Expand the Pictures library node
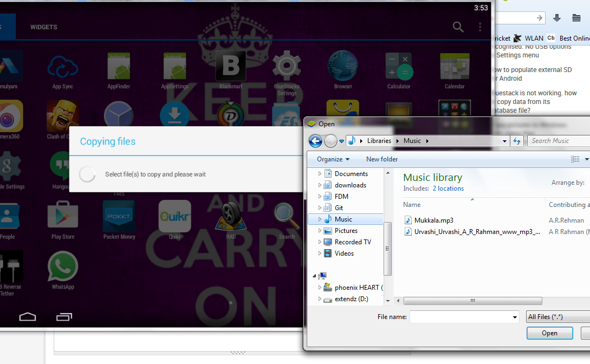Screen dimensions: 590x364 click(320, 231)
